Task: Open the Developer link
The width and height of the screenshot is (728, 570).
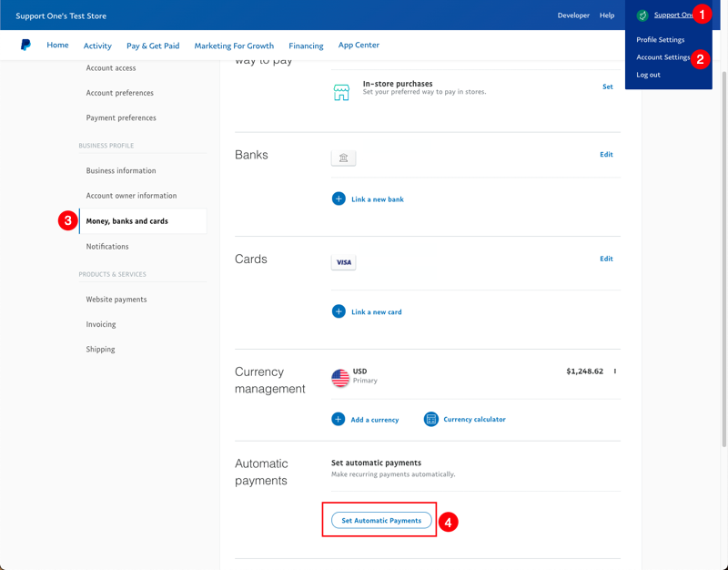Action: tap(573, 15)
